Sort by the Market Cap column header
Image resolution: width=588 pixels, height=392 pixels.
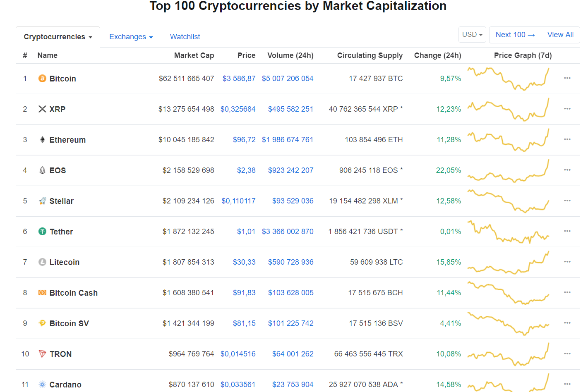pos(194,55)
